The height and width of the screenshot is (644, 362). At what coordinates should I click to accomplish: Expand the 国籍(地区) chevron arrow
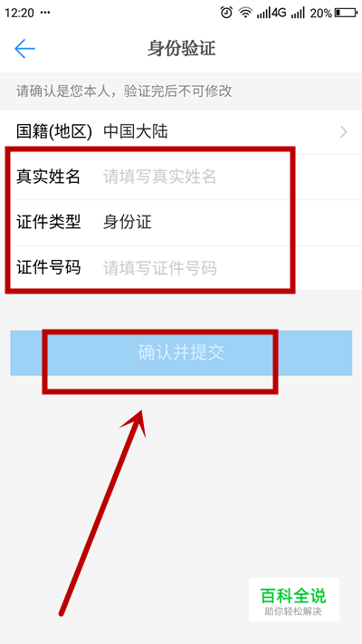click(344, 132)
